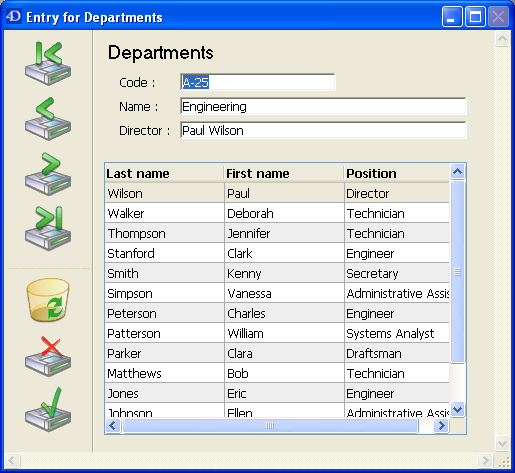
Task: Click the First name column header
Action: [x=284, y=173]
